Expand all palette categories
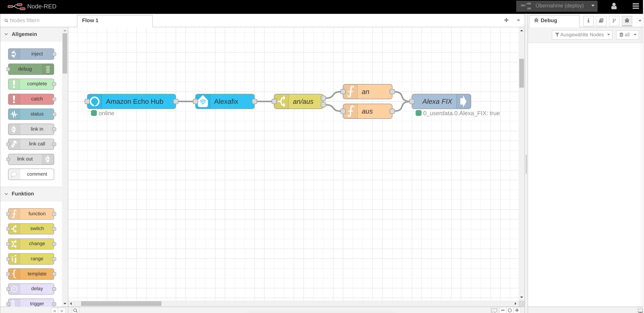The image size is (644, 313). click(62, 311)
